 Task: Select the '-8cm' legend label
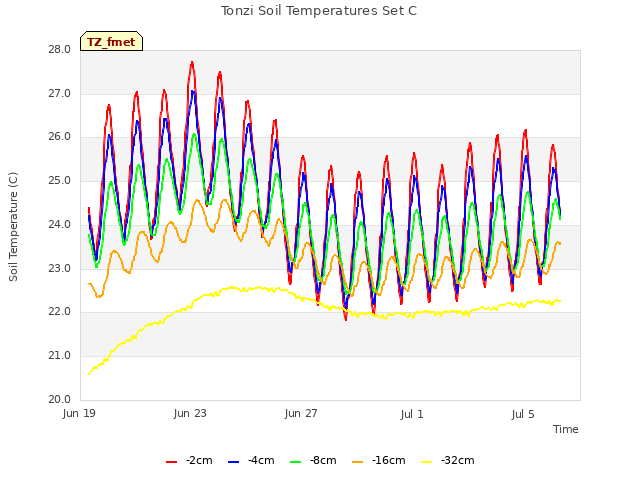tap(323, 460)
